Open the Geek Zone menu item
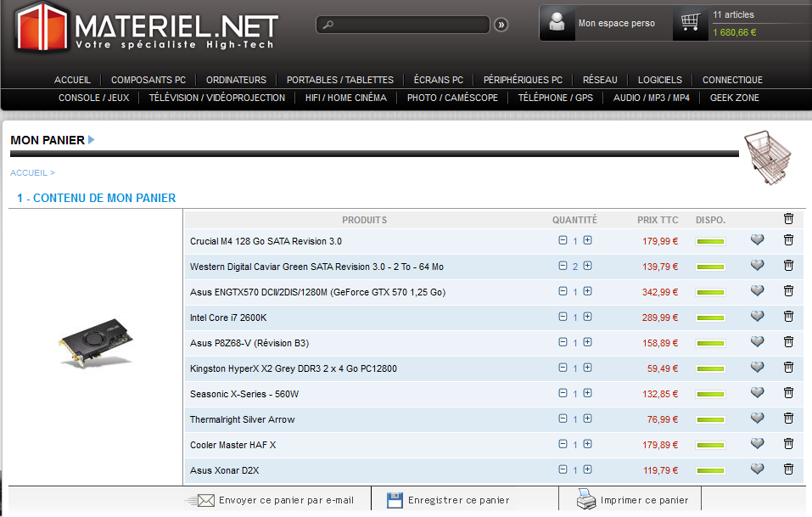The height and width of the screenshot is (517, 812). coord(734,98)
